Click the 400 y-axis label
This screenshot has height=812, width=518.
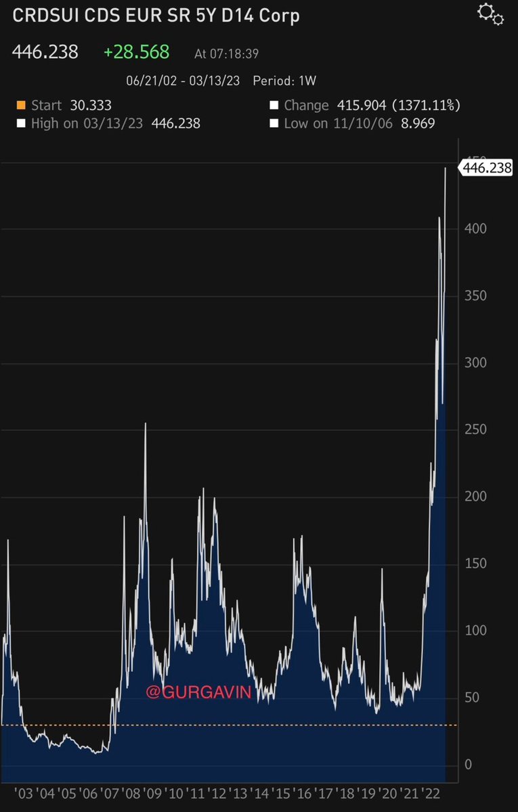(475, 229)
